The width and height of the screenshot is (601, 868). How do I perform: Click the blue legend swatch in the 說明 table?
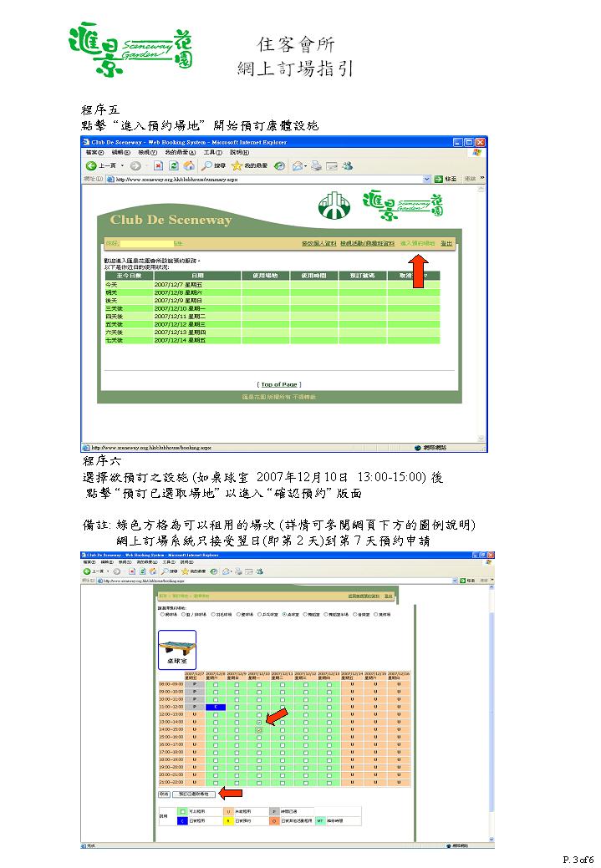182,821
